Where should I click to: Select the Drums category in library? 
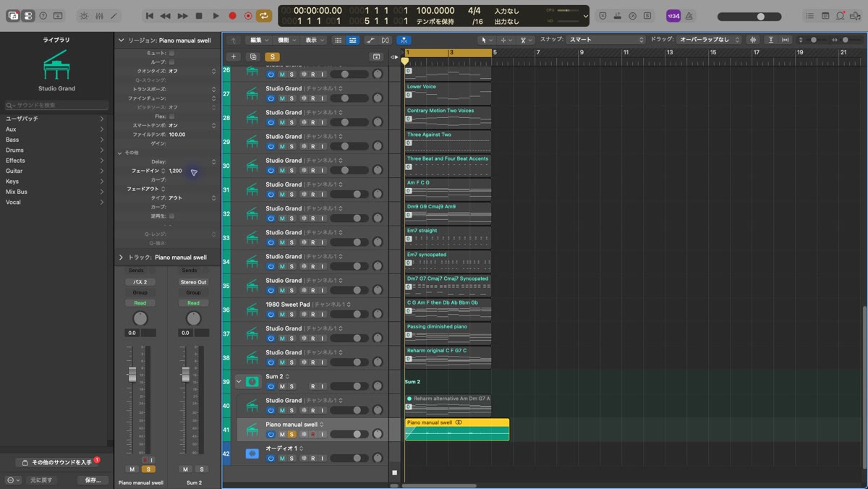(54, 150)
